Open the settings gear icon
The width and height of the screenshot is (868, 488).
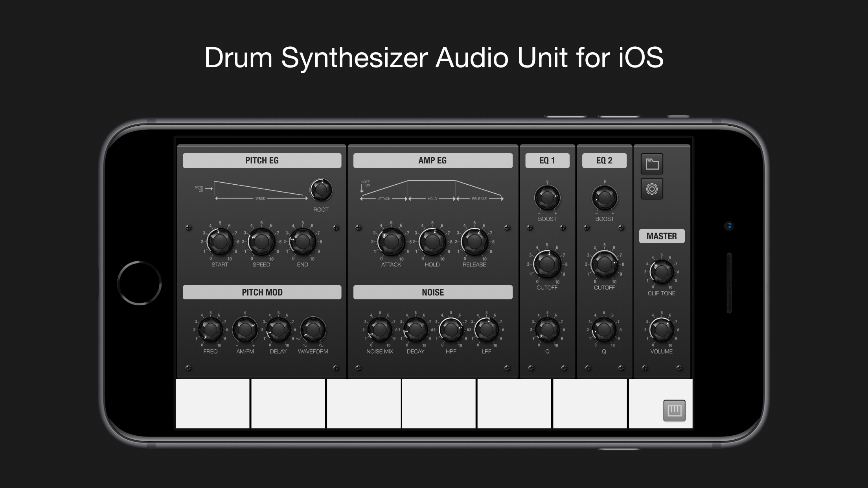652,189
